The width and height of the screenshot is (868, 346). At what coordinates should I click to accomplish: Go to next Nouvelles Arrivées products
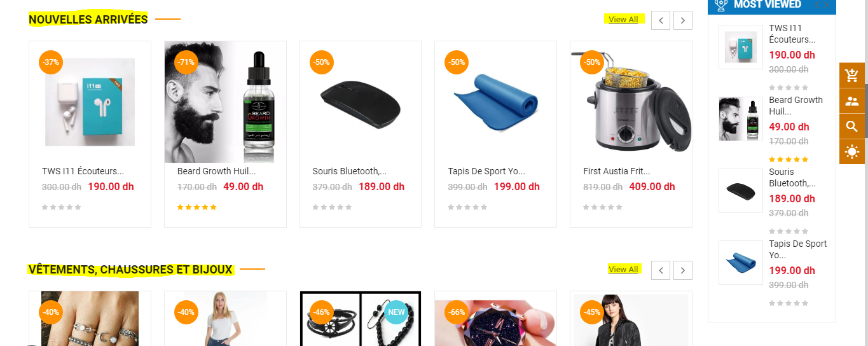tap(683, 20)
